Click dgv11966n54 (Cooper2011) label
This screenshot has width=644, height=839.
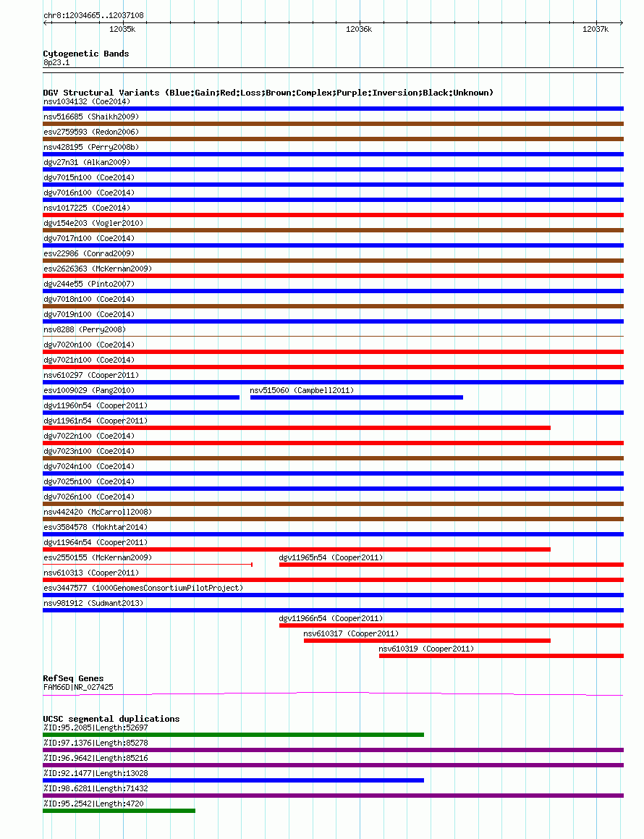point(331,618)
